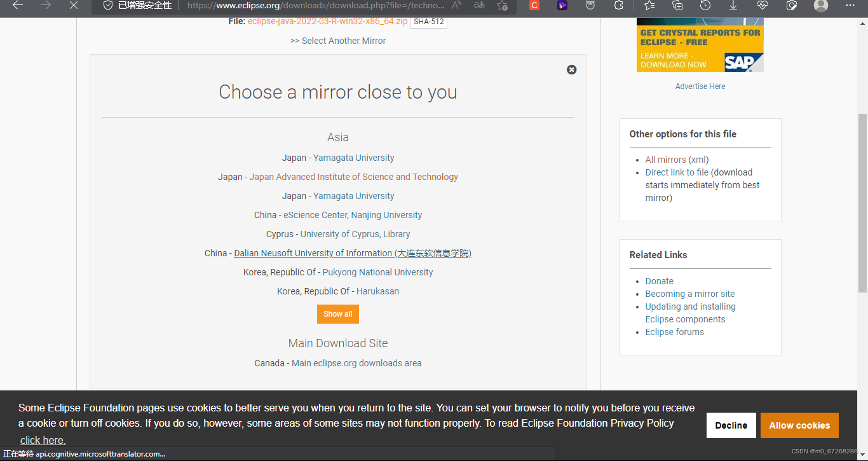Choose Dalian Neusoft University of Information mirror
This screenshot has height=461, width=868.
(x=353, y=253)
